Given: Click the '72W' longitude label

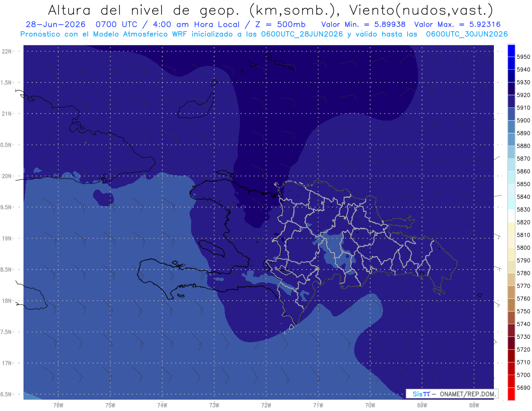Looking at the screenshot, I should (266, 405).
